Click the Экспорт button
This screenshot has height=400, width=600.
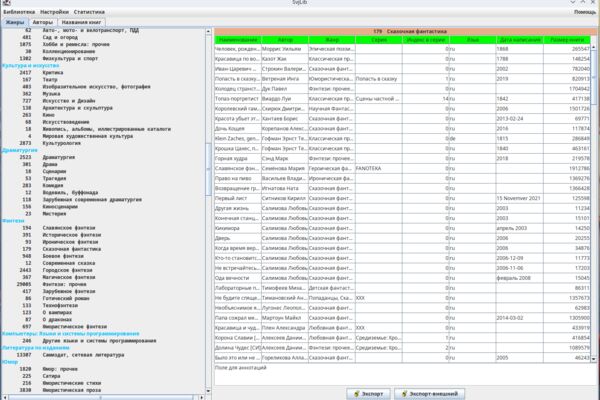tap(368, 393)
